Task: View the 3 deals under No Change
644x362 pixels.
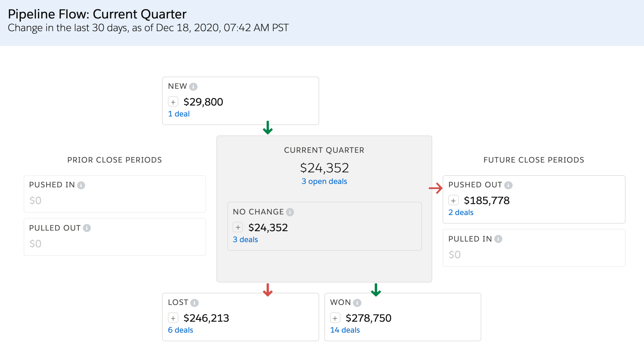Action: click(245, 240)
